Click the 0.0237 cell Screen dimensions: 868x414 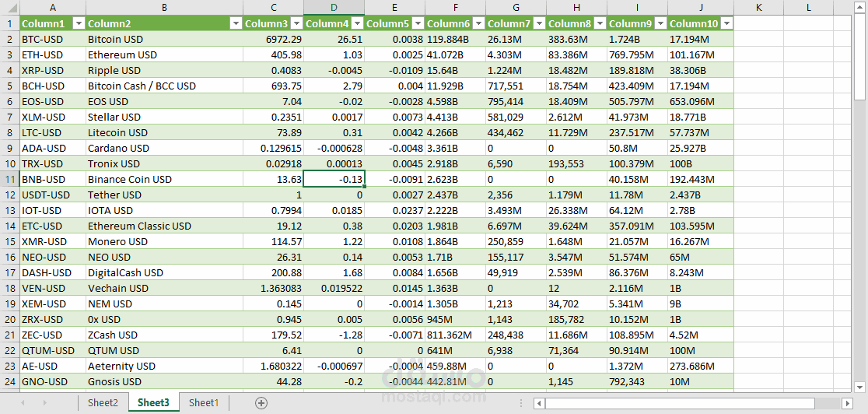(x=394, y=211)
